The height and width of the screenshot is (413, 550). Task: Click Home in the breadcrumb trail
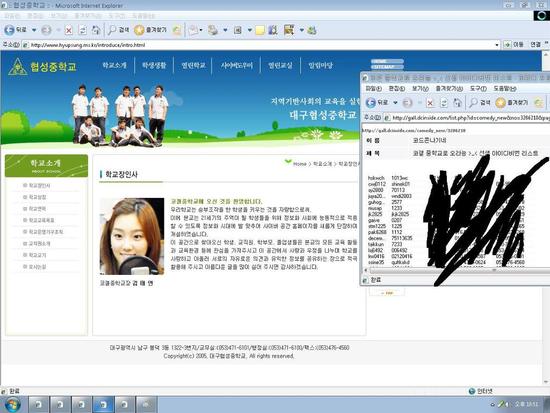tap(300, 164)
